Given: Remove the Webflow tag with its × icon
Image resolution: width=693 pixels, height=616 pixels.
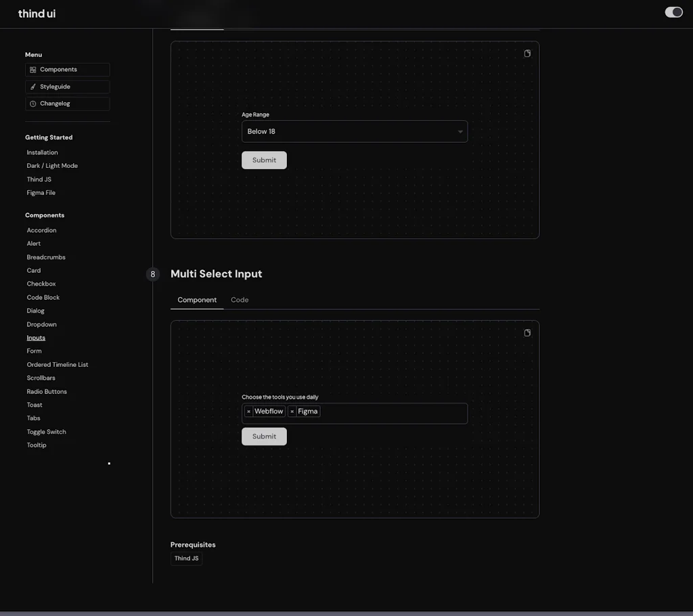Looking at the screenshot, I should 249,411.
